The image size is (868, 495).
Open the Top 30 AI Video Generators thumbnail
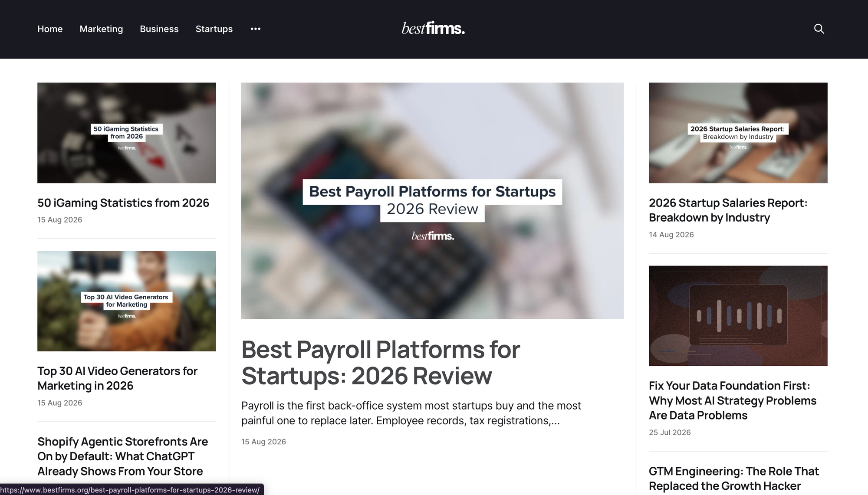point(127,301)
